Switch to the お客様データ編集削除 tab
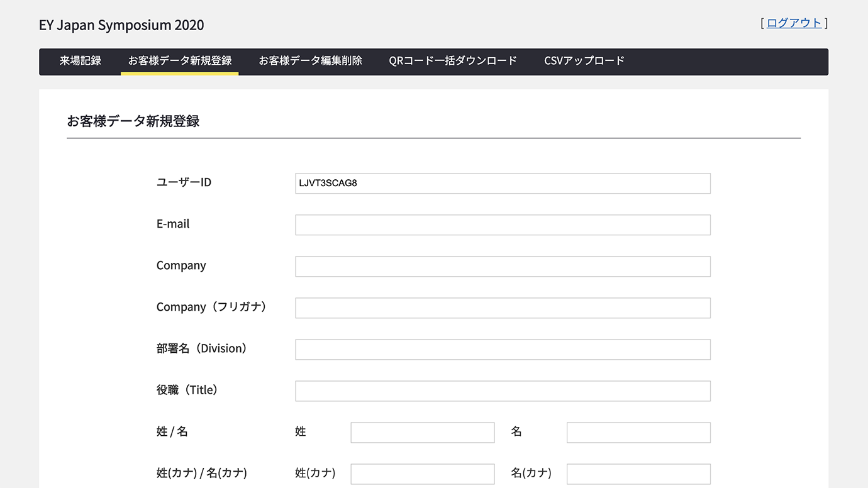The image size is (868, 488). [311, 61]
